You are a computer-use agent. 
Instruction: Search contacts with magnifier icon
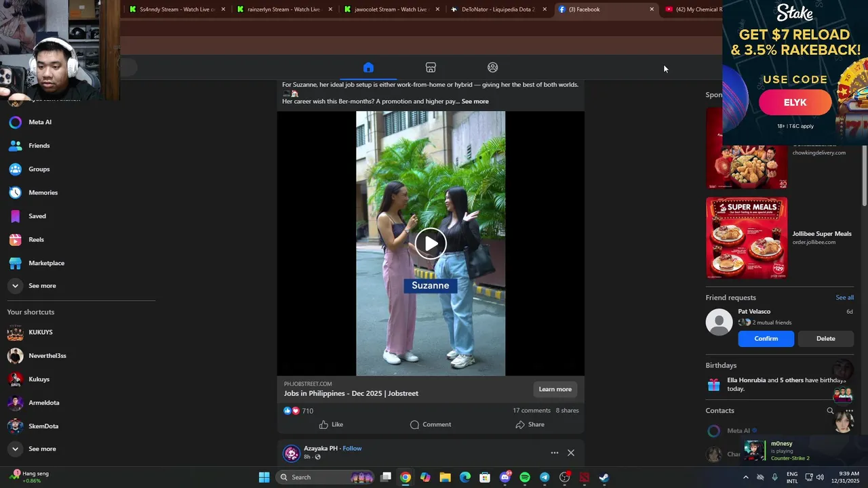[x=830, y=411]
